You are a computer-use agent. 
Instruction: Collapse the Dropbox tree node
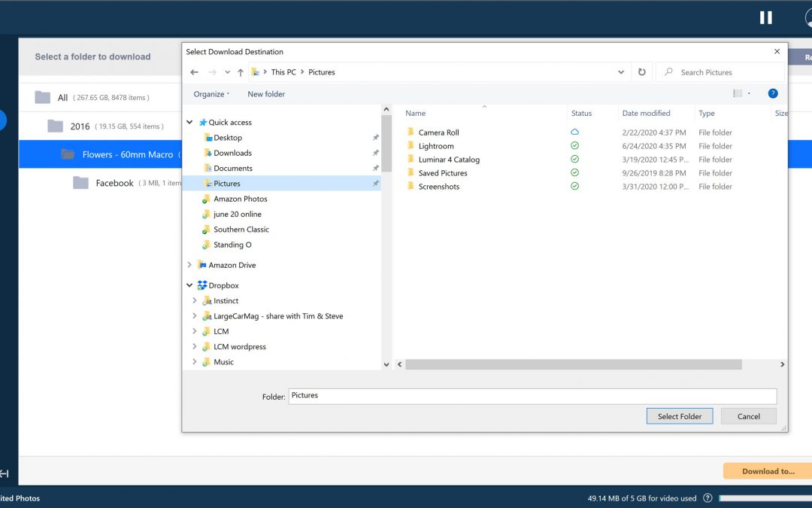(189, 286)
